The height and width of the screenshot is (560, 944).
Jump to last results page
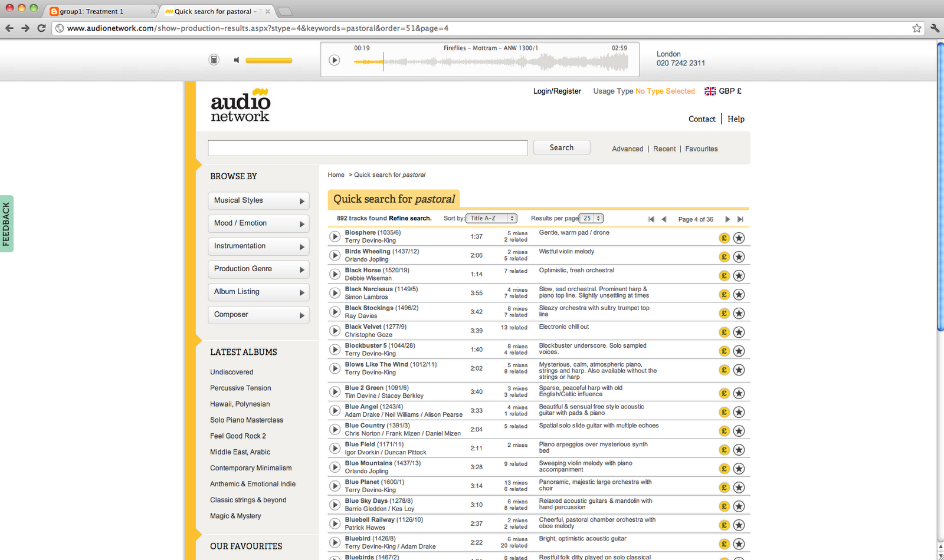click(x=740, y=219)
